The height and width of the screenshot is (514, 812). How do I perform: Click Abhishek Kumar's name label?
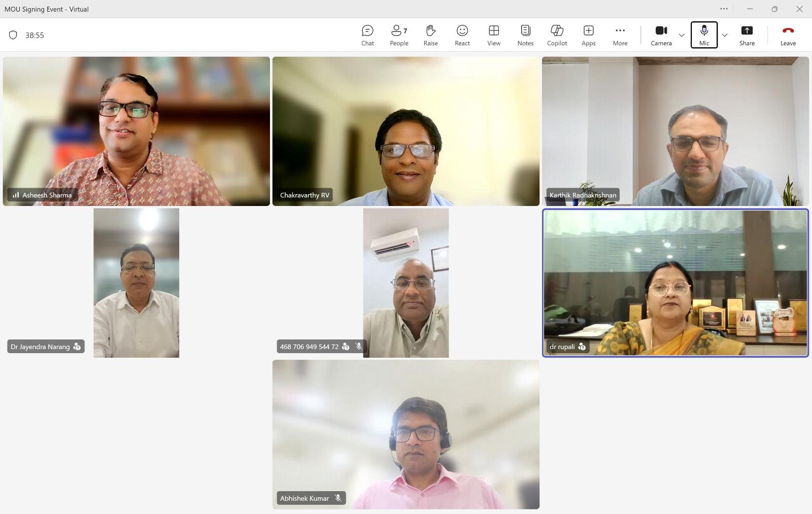click(x=304, y=498)
